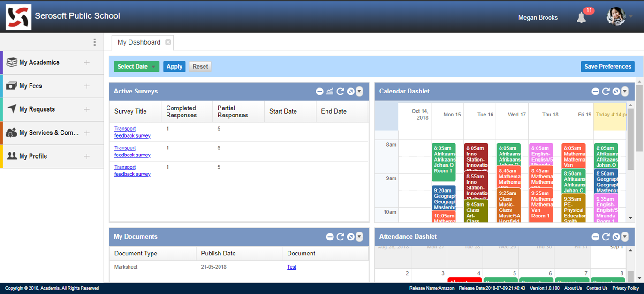Viewport: 644px width, 294px height.
Task: Refresh the Active Surveys dashlet
Action: (x=341, y=92)
